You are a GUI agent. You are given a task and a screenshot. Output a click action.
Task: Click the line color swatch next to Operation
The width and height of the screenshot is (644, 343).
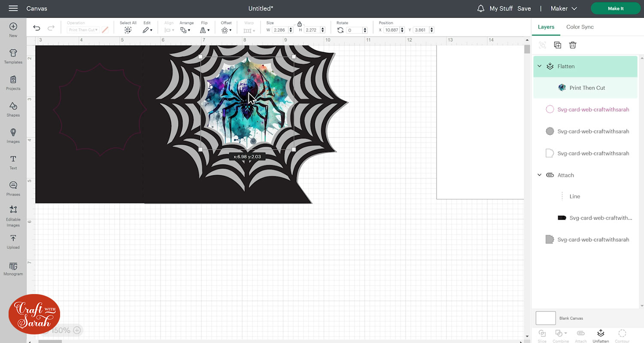[x=105, y=30]
